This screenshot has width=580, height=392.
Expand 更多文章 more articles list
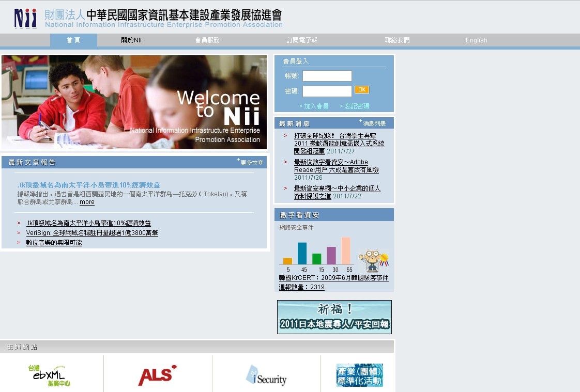click(251, 163)
